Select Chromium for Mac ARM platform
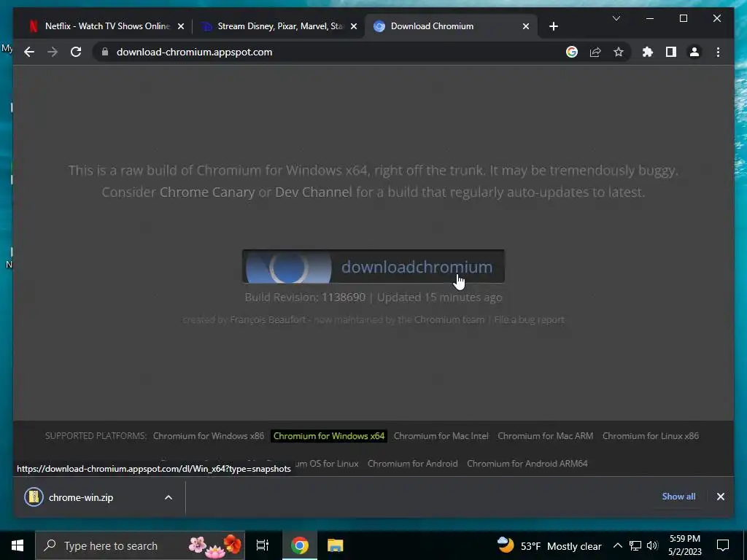747x560 pixels. pyautogui.click(x=546, y=436)
